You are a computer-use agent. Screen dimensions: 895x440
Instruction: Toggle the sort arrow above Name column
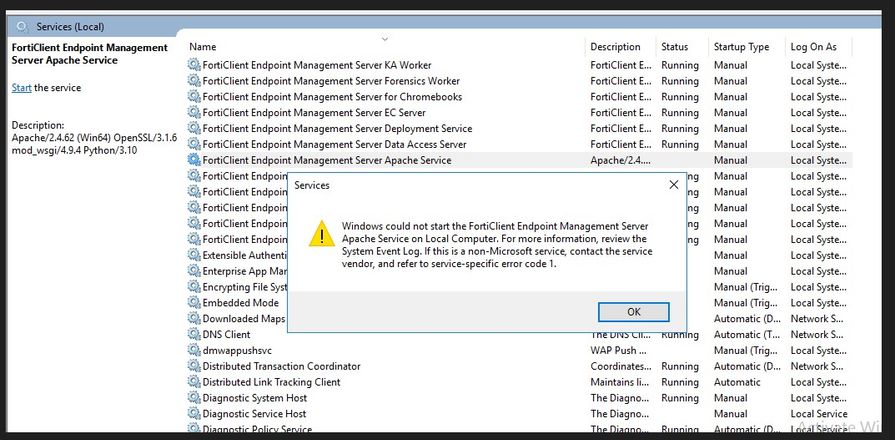point(385,39)
